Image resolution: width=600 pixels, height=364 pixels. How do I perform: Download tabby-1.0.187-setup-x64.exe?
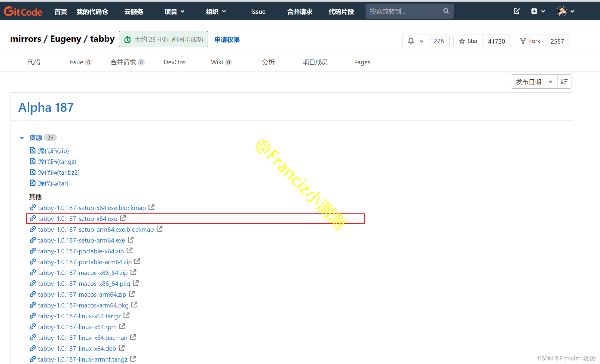click(x=78, y=219)
